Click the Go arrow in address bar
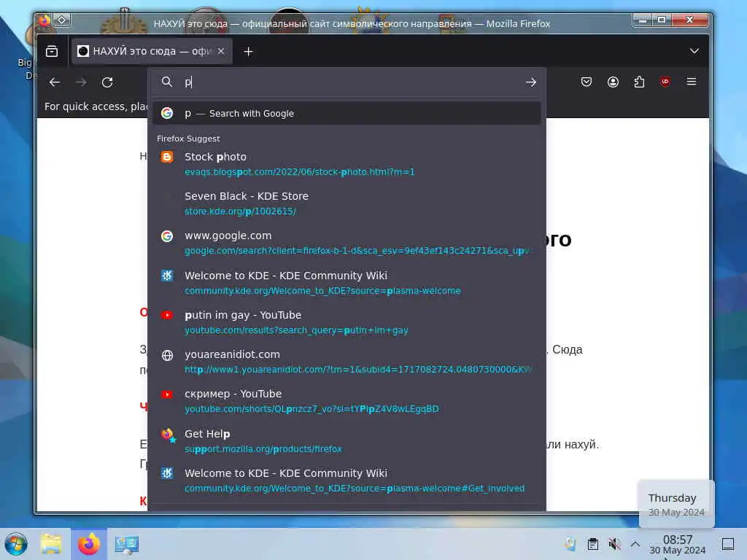The height and width of the screenshot is (560, 747). pos(531,82)
